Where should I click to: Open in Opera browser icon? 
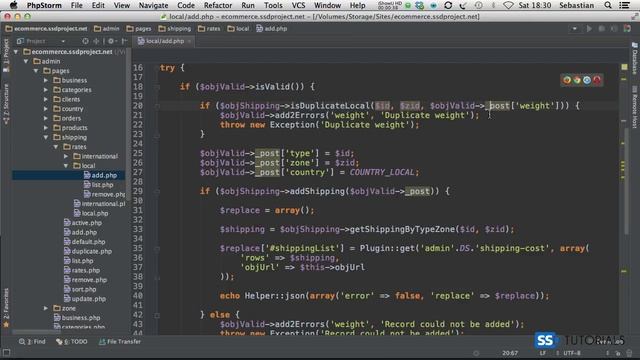597,80
